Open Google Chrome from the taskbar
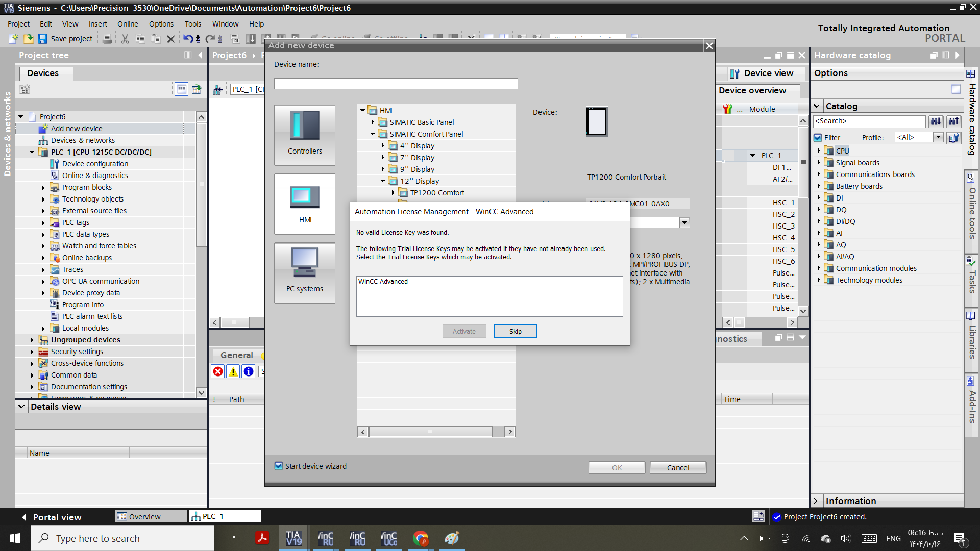Viewport: 980px width, 551px height. click(x=421, y=538)
